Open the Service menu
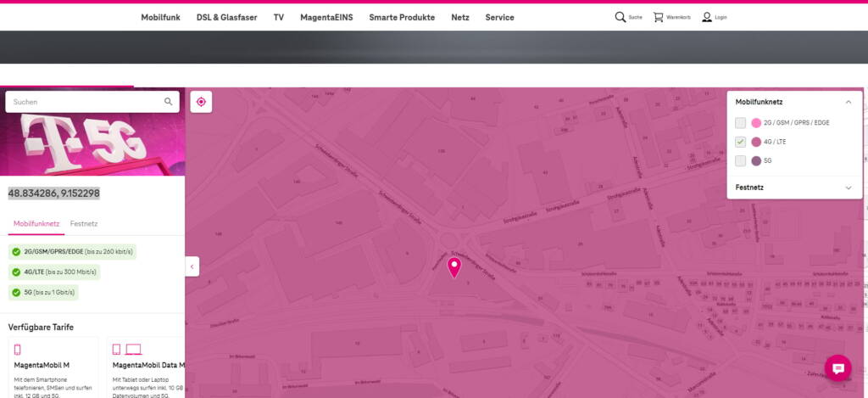 pyautogui.click(x=500, y=17)
